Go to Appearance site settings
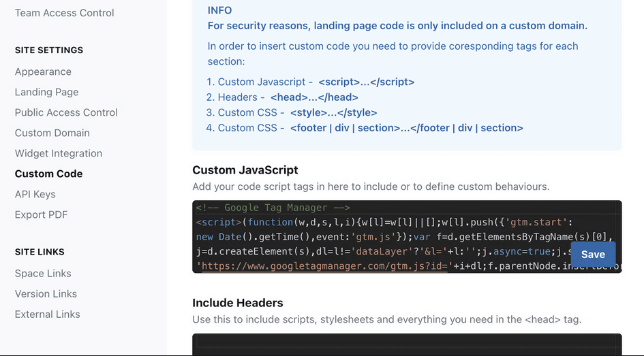The image size is (644, 356). (x=43, y=71)
